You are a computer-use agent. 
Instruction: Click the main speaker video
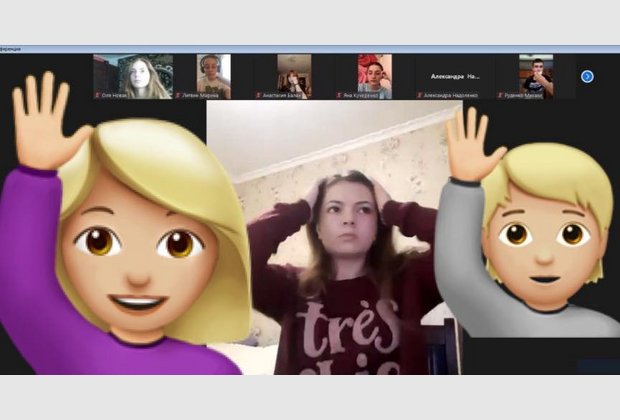334,237
